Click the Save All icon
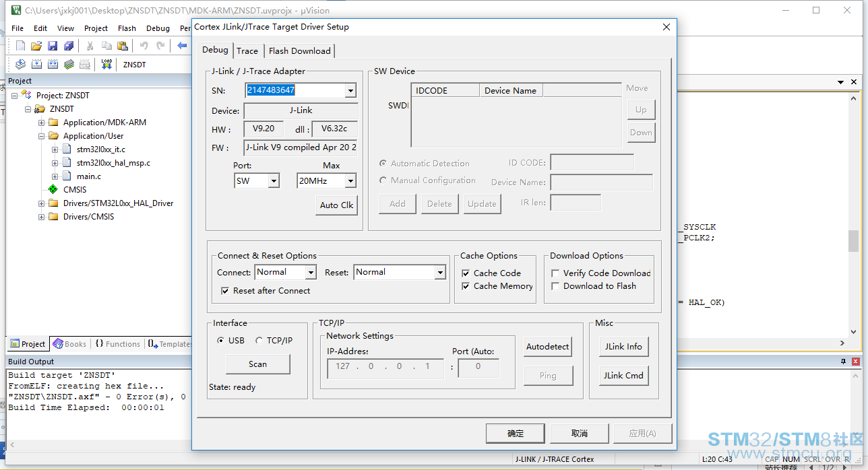Screen dimensions: 868x470 coord(69,46)
